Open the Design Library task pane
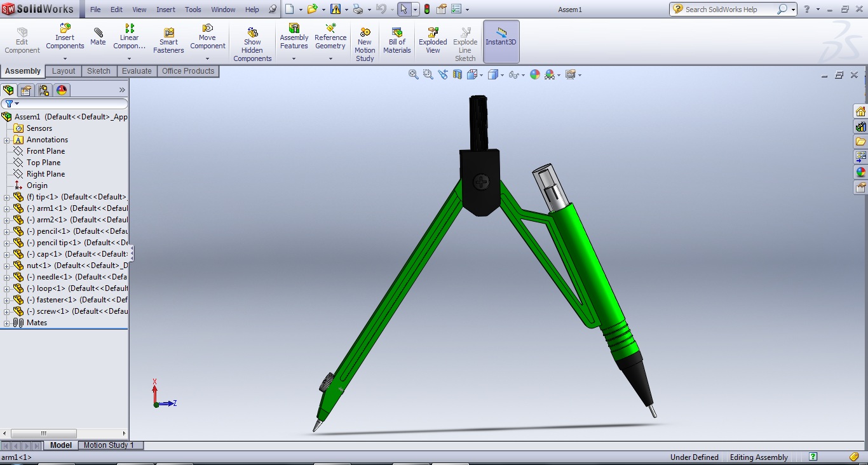 (x=860, y=126)
